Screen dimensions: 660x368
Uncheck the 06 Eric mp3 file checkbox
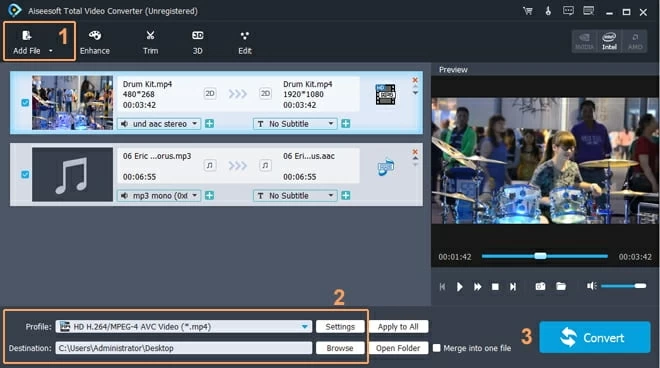pos(25,174)
